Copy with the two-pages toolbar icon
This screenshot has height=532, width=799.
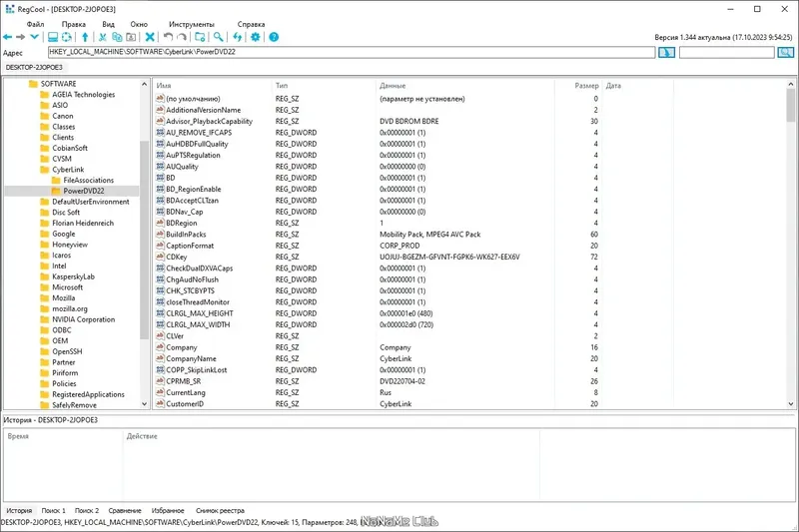(117, 37)
